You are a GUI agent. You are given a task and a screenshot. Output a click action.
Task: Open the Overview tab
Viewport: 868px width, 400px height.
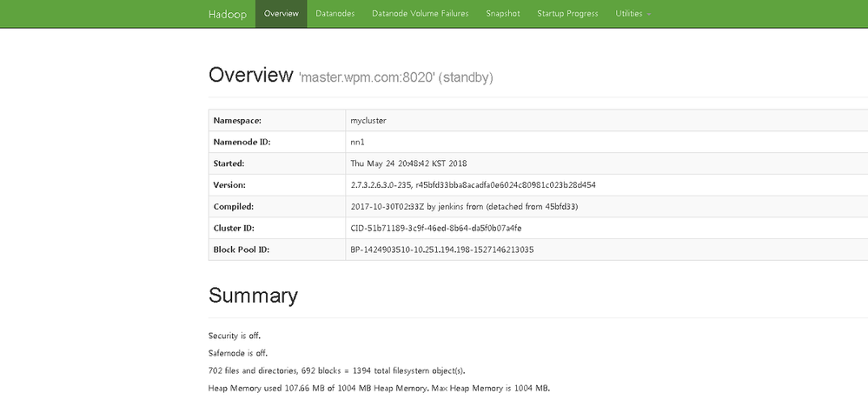click(282, 14)
